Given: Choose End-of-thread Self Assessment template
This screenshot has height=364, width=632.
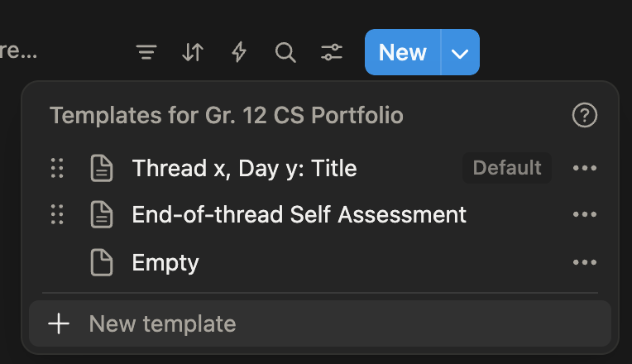Looking at the screenshot, I should pos(299,215).
